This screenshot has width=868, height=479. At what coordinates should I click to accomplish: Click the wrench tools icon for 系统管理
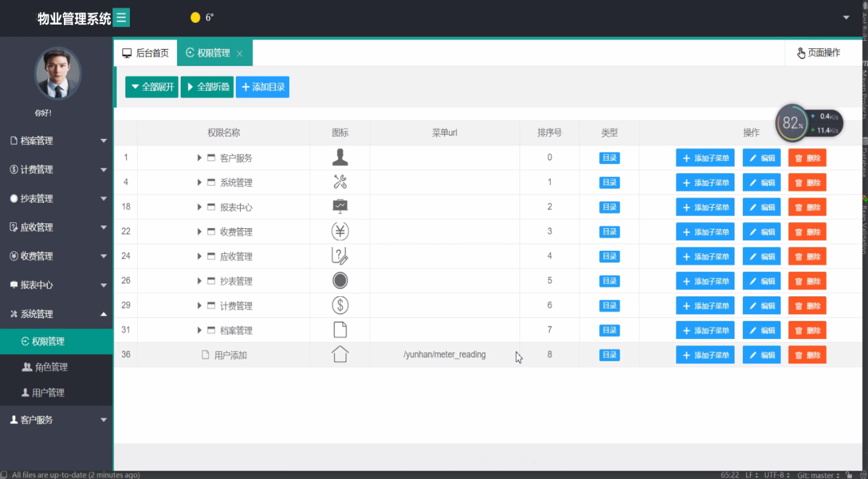pos(340,182)
